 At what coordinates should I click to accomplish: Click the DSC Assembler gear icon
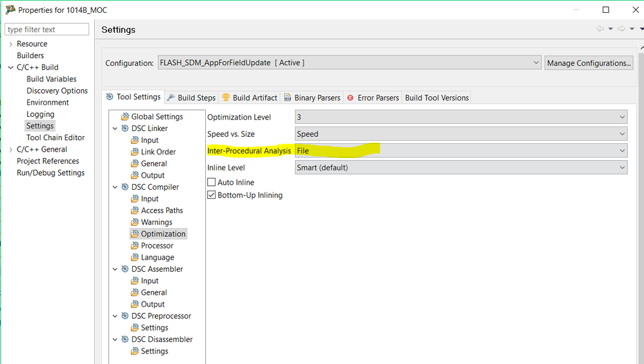click(x=125, y=268)
